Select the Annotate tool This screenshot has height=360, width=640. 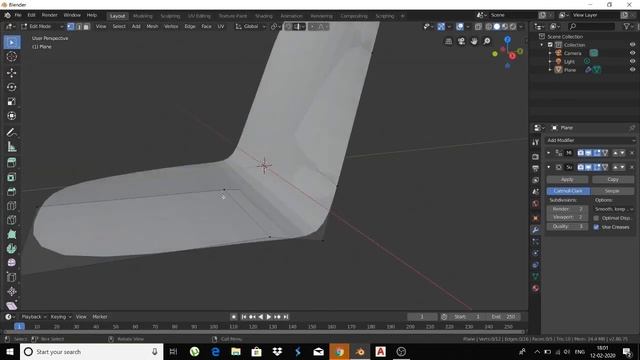point(11,132)
